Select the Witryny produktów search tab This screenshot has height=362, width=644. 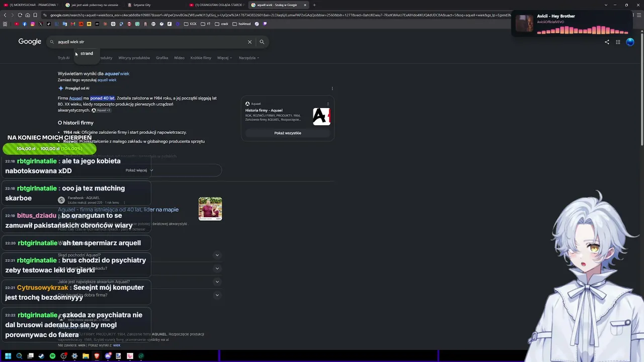[134, 58]
